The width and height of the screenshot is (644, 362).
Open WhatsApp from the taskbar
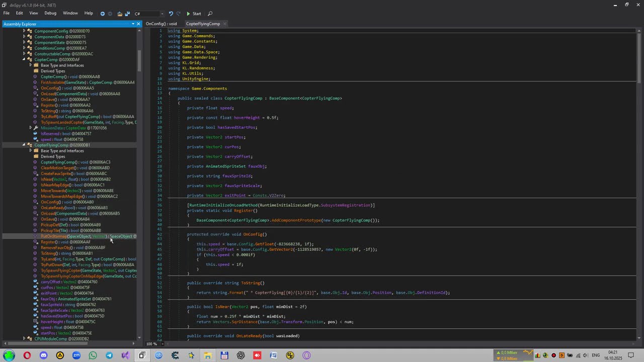coord(93,355)
